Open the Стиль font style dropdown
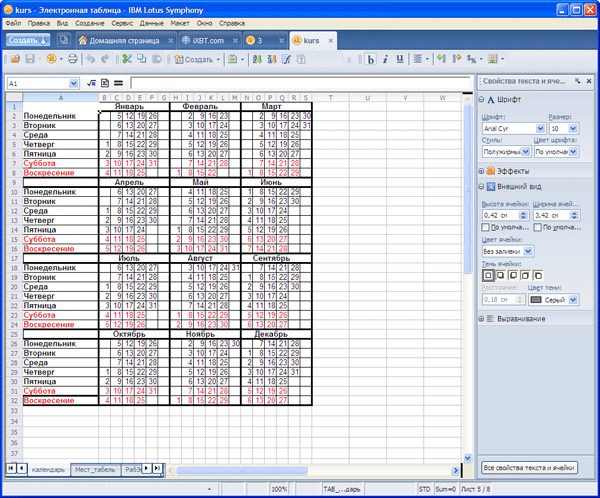Image resolution: width=600 pixels, height=498 pixels. click(x=526, y=152)
